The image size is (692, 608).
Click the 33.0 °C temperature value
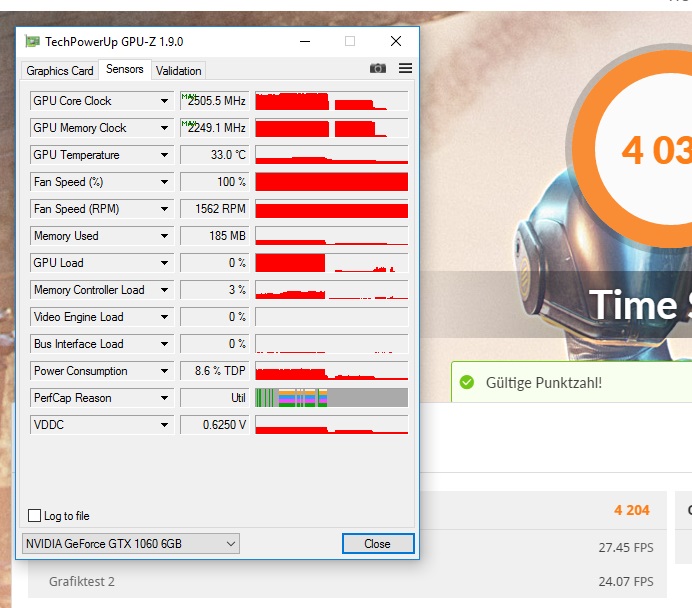pos(214,155)
